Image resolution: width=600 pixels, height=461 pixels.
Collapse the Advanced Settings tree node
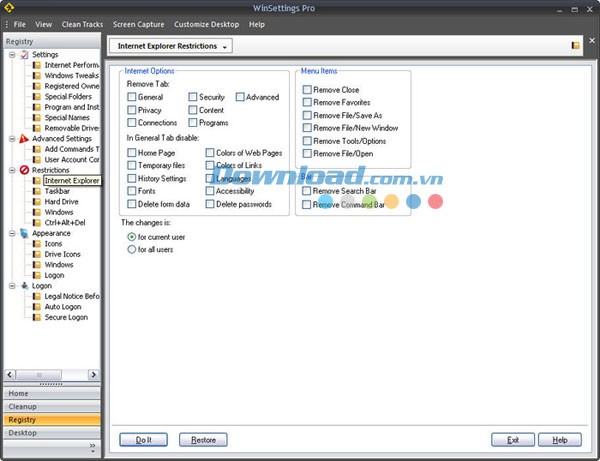point(12,138)
